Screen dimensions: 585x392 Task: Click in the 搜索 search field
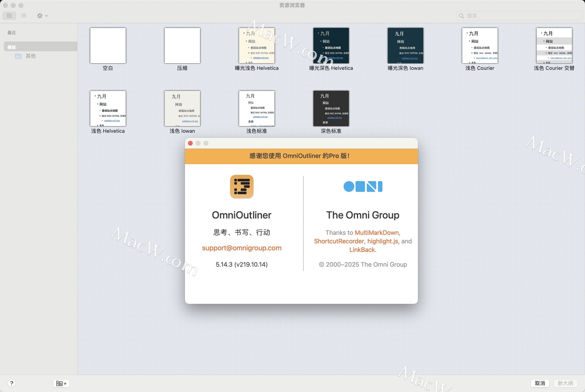click(518, 16)
